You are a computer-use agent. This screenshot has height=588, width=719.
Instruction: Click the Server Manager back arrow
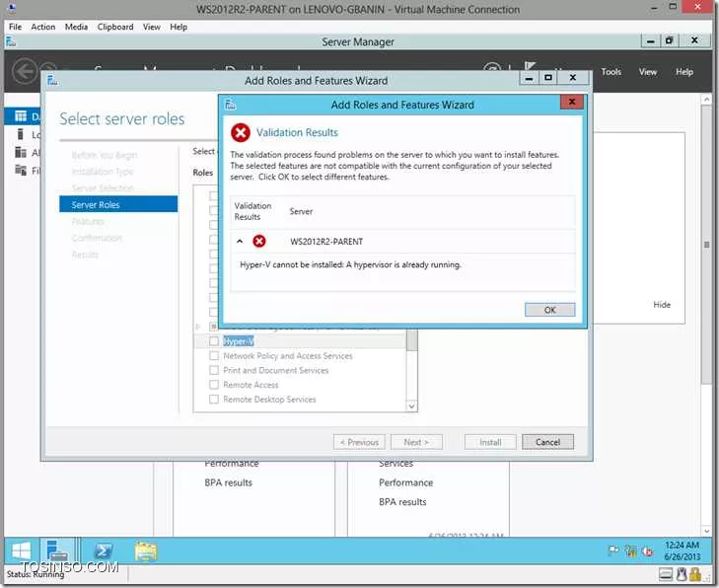tap(24, 72)
